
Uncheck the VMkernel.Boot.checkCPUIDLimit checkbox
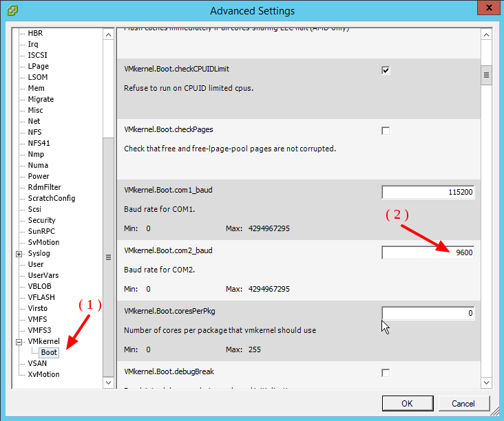coord(386,70)
